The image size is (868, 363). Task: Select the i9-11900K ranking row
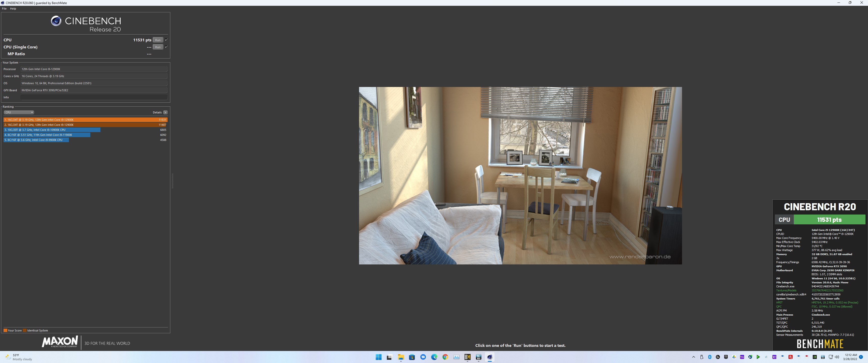(85, 135)
